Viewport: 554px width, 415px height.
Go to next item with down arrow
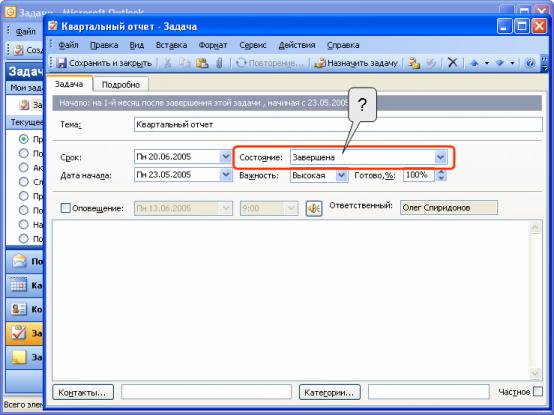coord(500,63)
